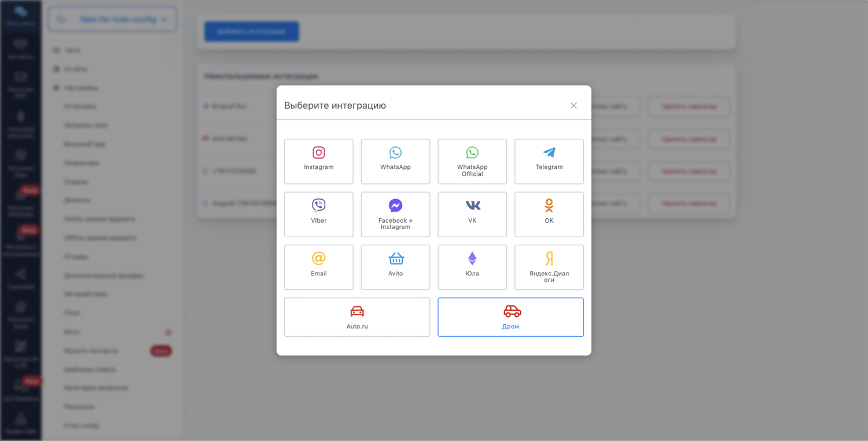Viewport: 868px width, 441px height.
Task: Select the Telegram paper plane icon
Action: click(549, 153)
